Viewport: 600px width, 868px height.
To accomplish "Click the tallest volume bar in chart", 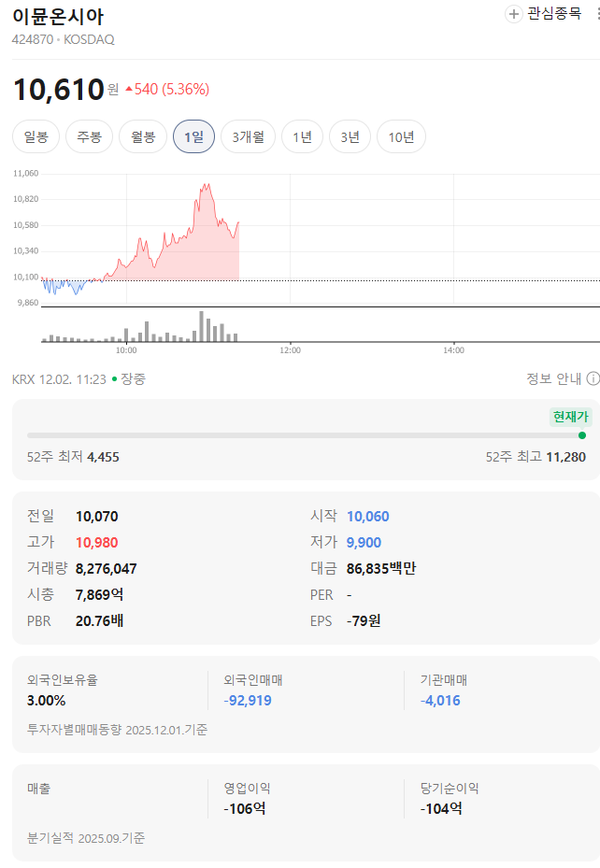I will pos(202,327).
